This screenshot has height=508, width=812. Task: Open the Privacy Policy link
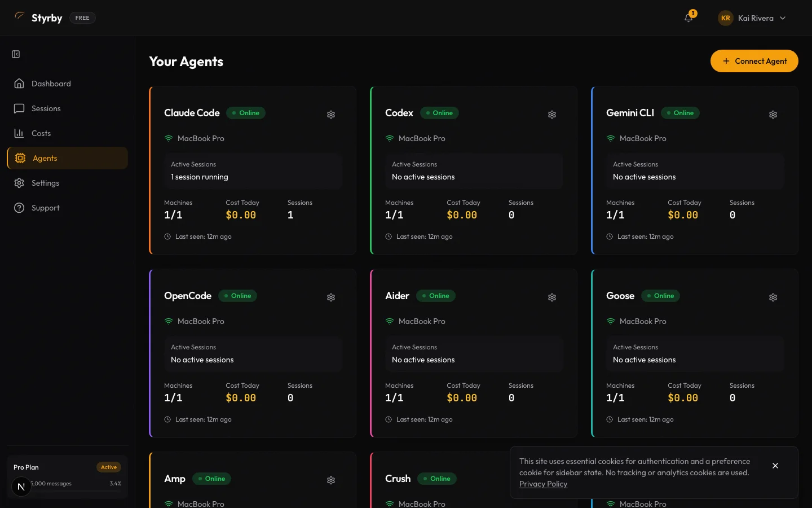543,484
